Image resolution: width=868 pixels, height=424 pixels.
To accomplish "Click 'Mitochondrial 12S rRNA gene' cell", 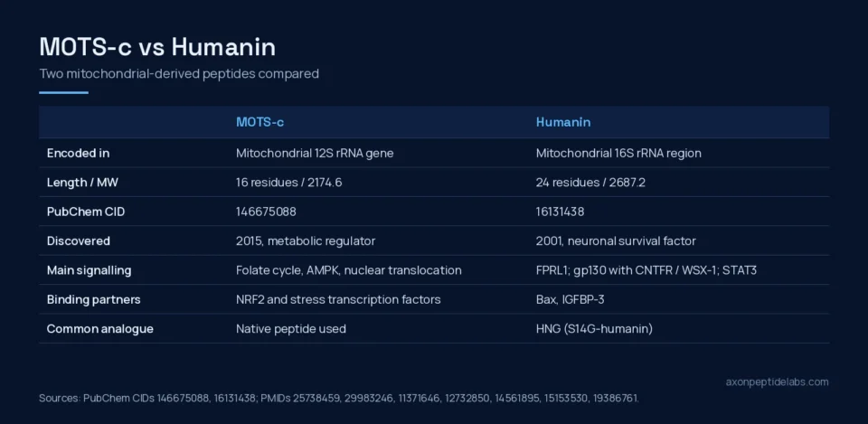I will pos(315,154).
